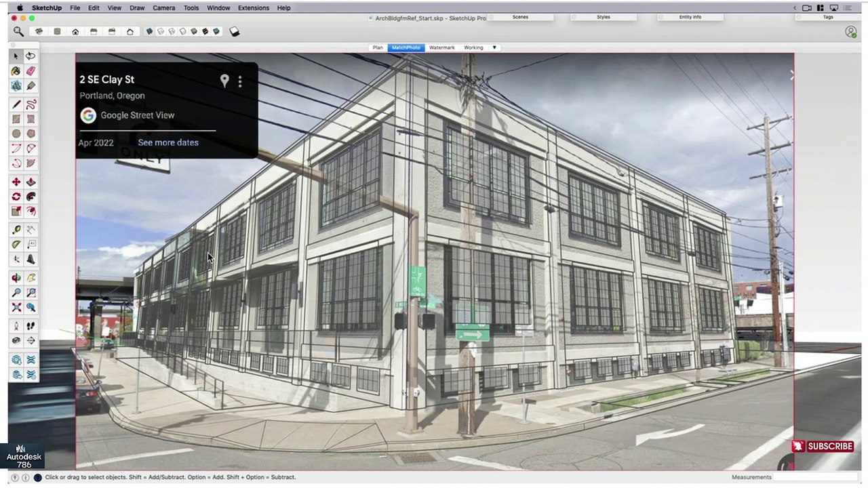Select the Watermark scene tab
This screenshot has height=488, width=868.
pyautogui.click(x=441, y=47)
